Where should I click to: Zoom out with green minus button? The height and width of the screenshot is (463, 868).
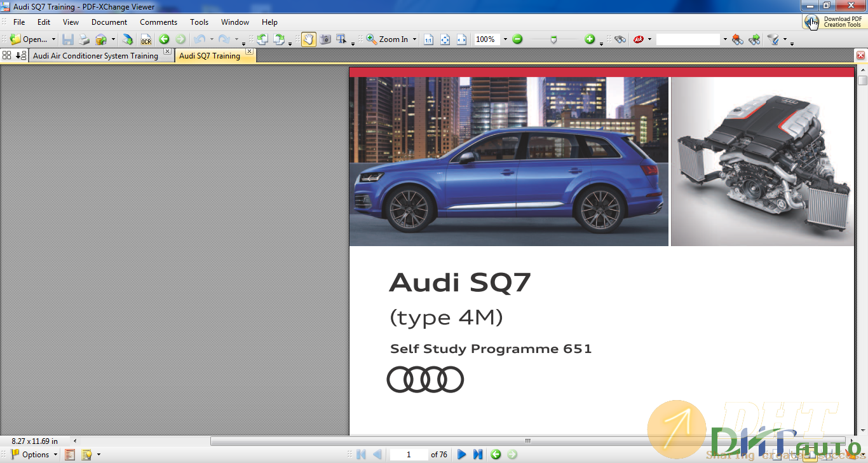(517, 39)
